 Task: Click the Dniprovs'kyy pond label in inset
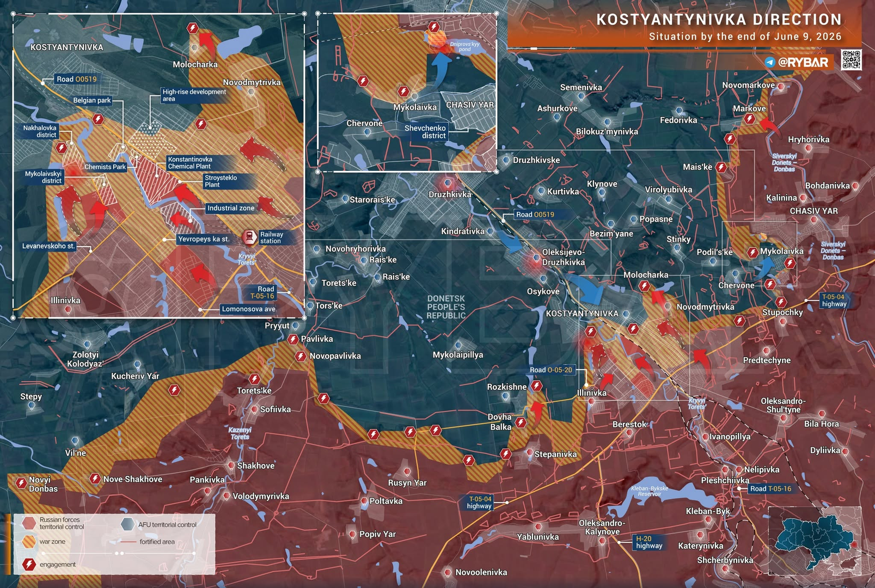click(464, 46)
